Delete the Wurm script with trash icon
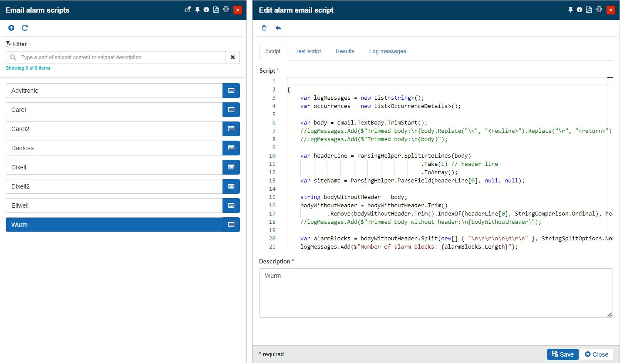620x364 pixels. click(x=264, y=28)
